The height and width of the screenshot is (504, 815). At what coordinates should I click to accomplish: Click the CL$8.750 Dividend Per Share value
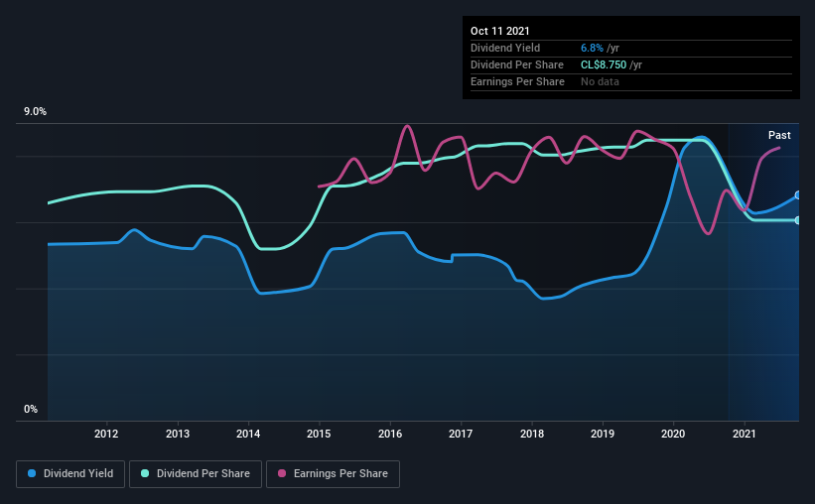(604, 64)
